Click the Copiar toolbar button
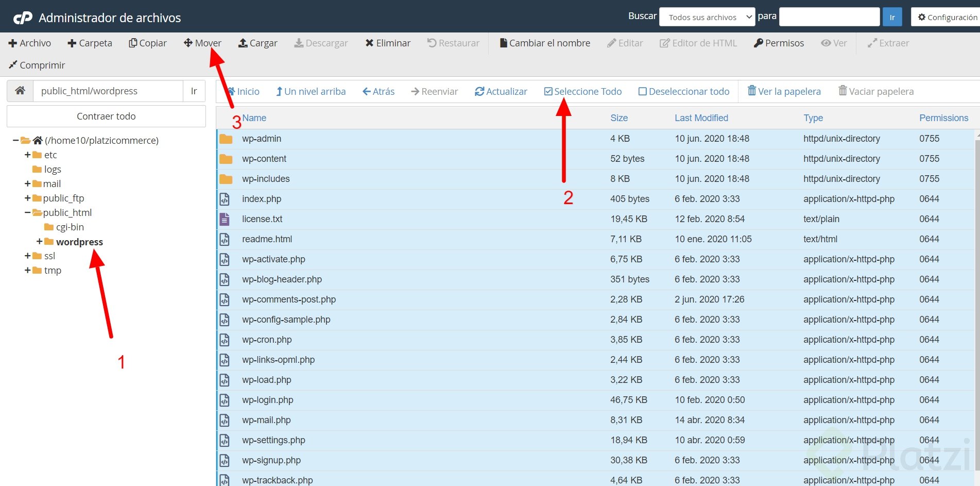This screenshot has width=980, height=486. click(148, 43)
